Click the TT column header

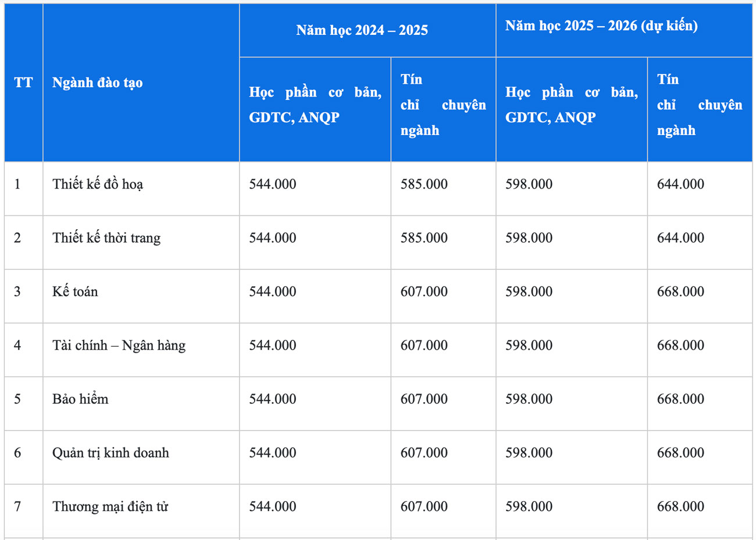tap(23, 83)
